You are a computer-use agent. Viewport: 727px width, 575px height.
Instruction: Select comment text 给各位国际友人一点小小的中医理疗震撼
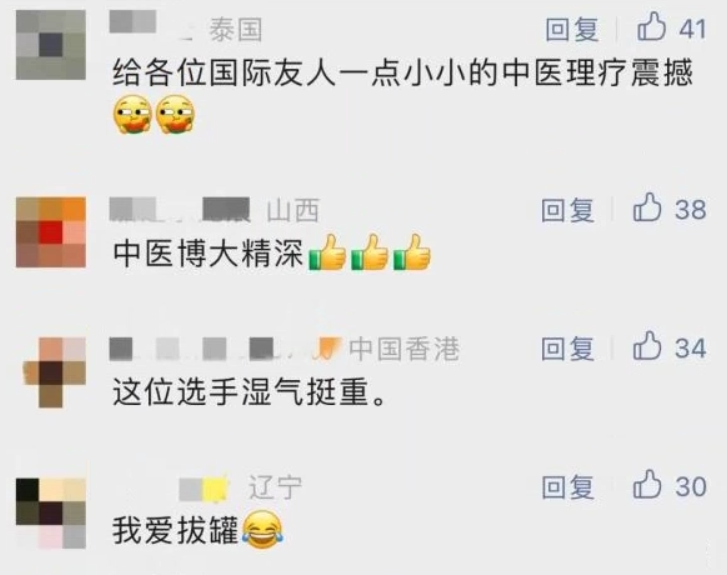point(402,72)
